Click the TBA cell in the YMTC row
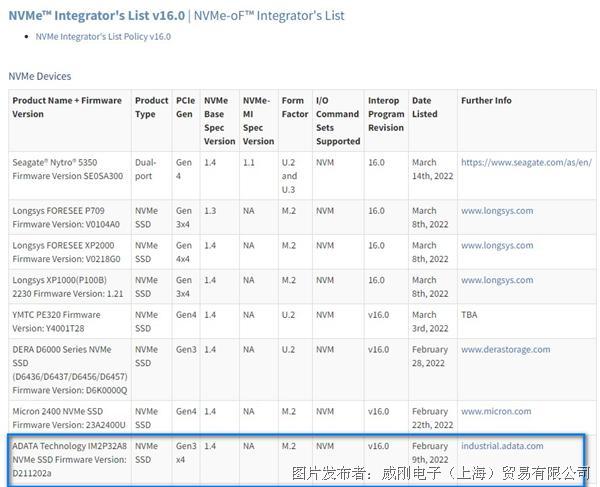The height and width of the screenshot is (487, 600). pos(527,321)
